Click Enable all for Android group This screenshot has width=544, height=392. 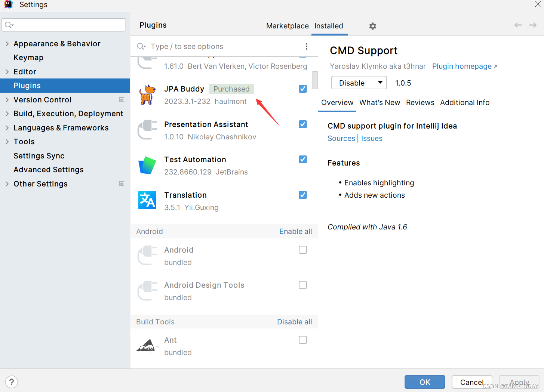(x=295, y=231)
